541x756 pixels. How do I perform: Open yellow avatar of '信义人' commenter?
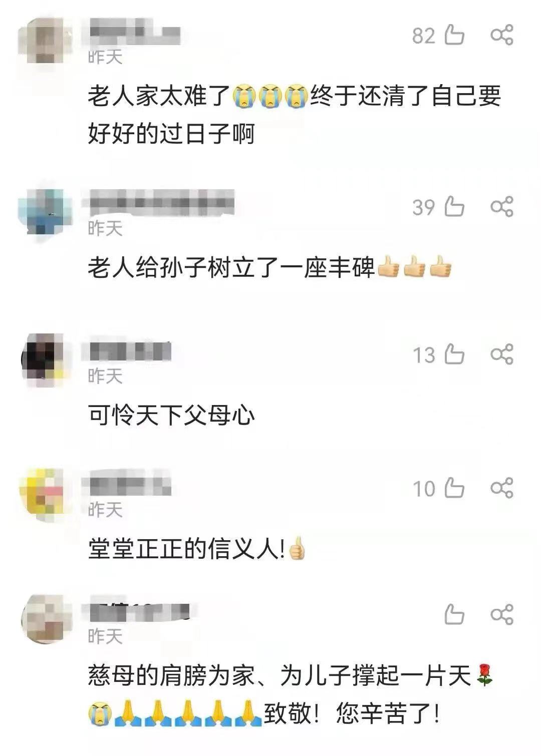pyautogui.click(x=45, y=495)
